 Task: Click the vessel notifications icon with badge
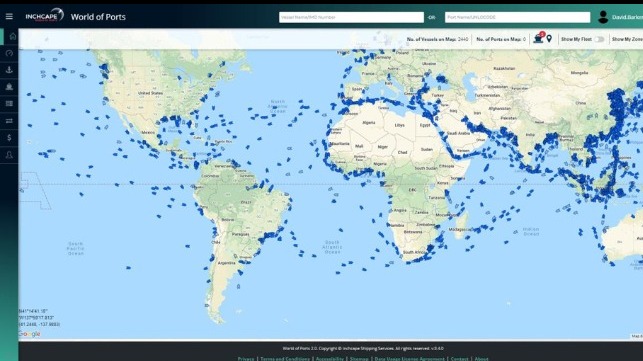(539, 38)
